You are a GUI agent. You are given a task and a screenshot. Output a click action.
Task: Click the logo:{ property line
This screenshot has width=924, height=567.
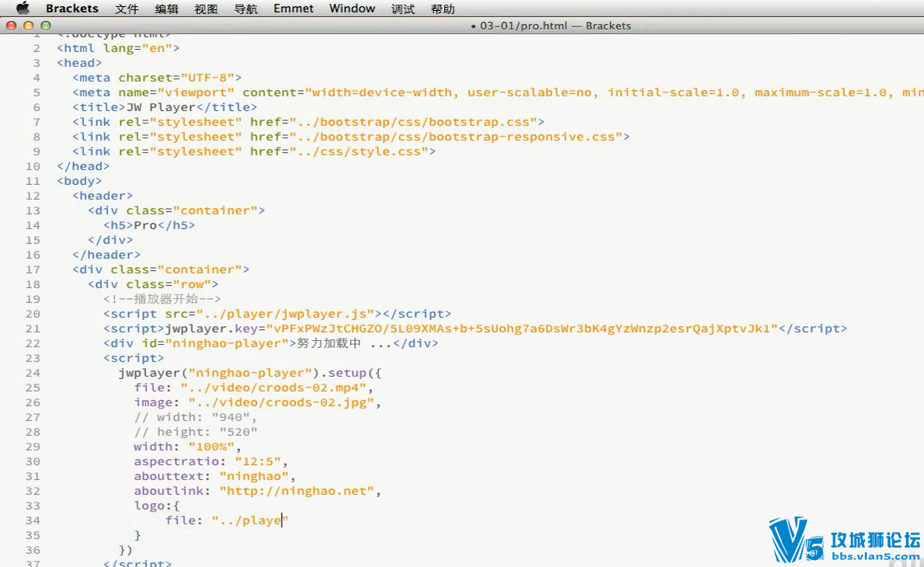click(x=157, y=506)
